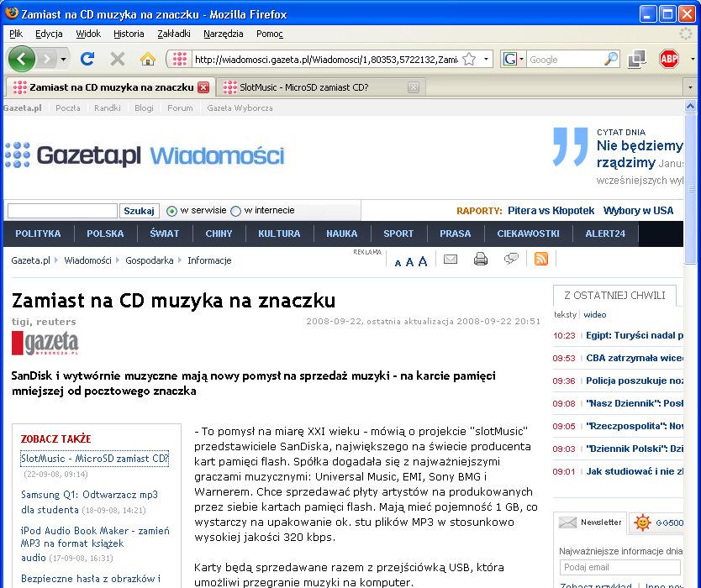Click the Stop loading button
Image resolution: width=701 pixels, height=588 pixels.
pos(118,59)
